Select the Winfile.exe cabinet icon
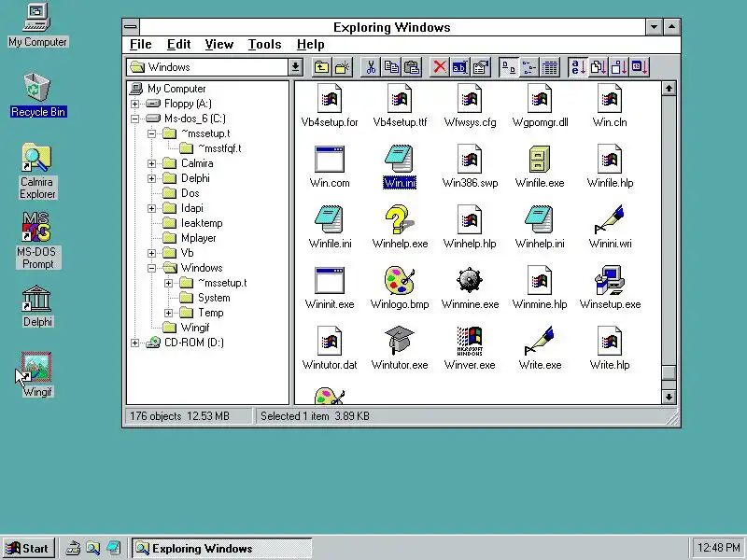This screenshot has width=747, height=560. tap(540, 159)
